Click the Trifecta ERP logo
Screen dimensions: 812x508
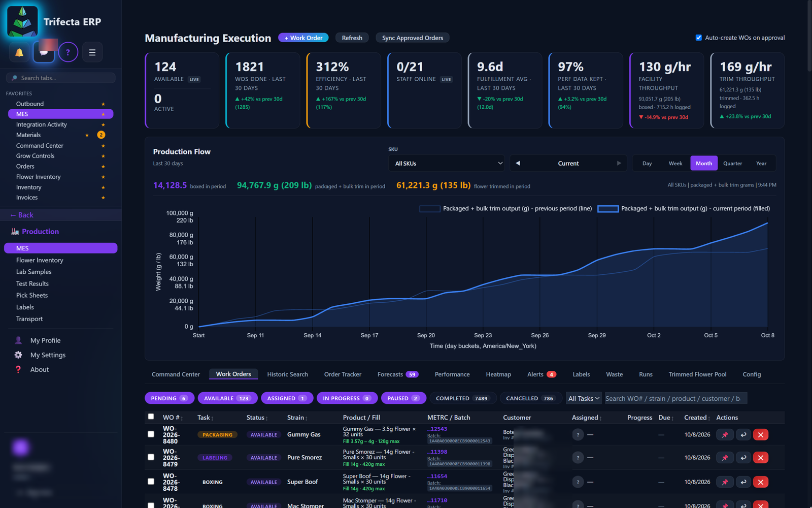22,22
